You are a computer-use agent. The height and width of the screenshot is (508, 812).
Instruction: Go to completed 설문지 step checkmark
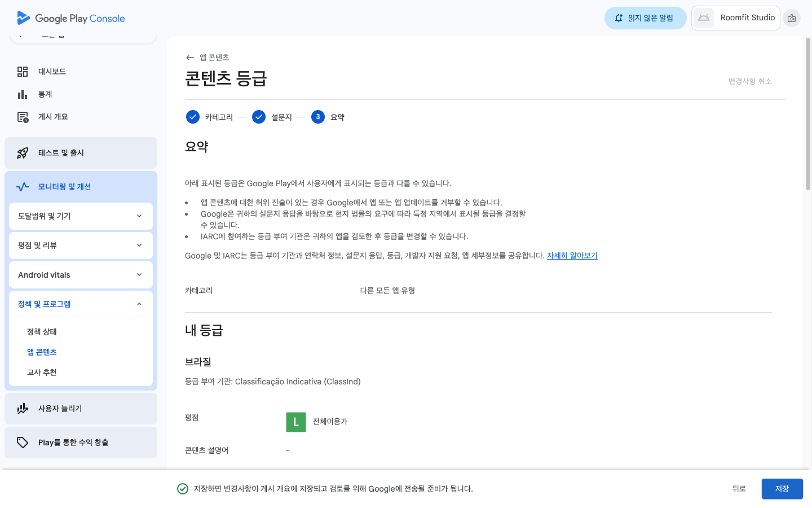[x=259, y=117]
